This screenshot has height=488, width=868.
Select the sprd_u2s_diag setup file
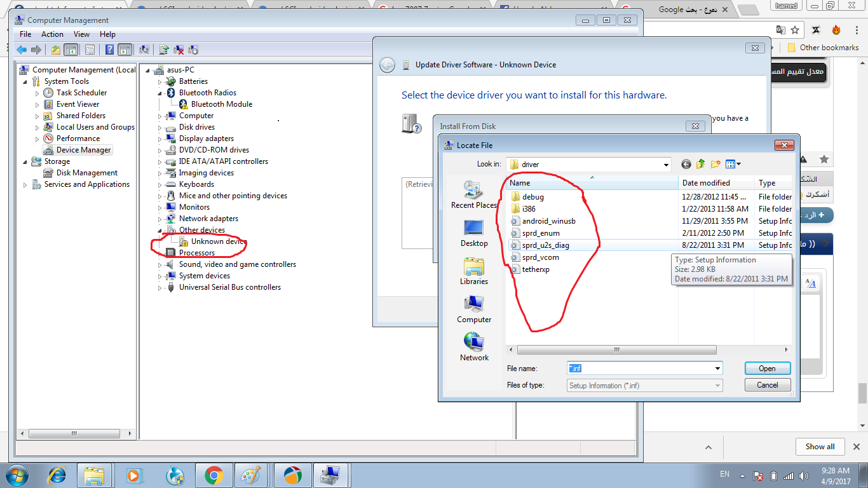pos(539,245)
